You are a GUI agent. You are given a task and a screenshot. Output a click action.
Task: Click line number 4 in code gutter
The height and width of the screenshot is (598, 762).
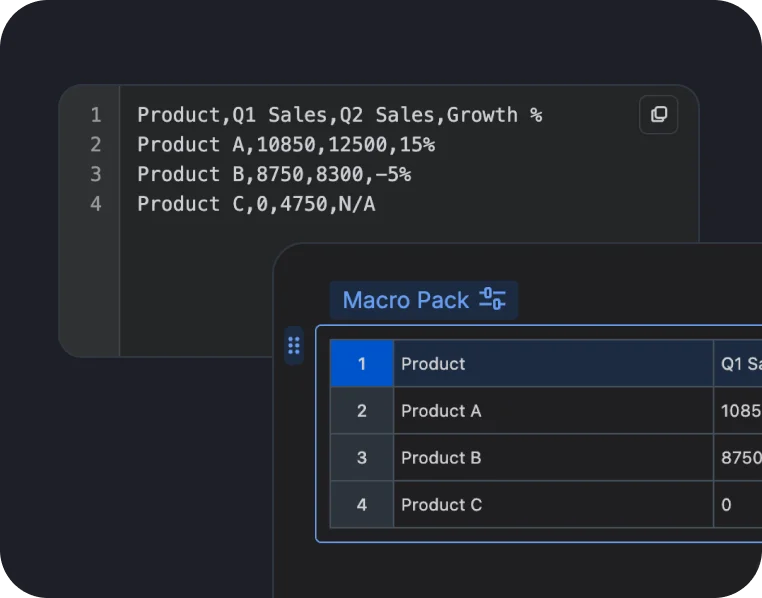pyautogui.click(x=96, y=204)
